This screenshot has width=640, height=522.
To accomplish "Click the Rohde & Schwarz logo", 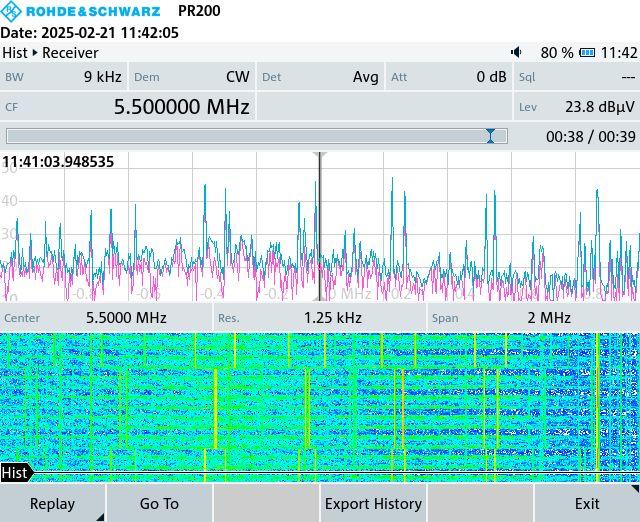I will pyautogui.click(x=81, y=11).
